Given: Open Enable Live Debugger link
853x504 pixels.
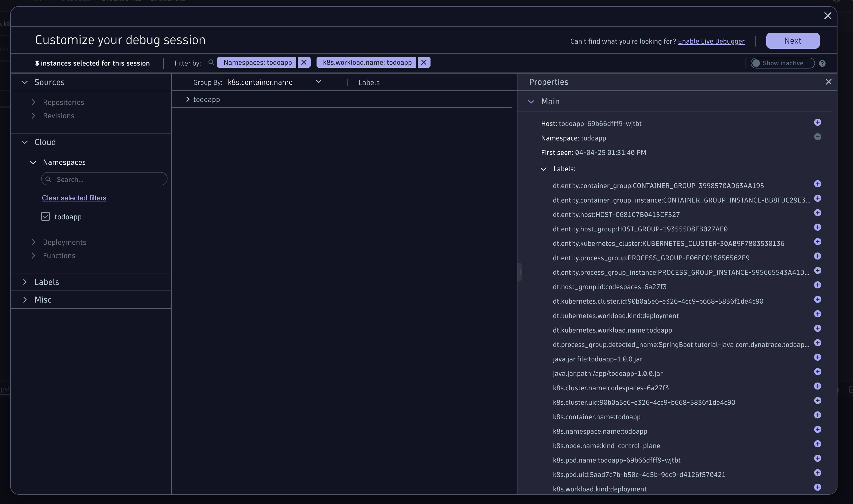Looking at the screenshot, I should pyautogui.click(x=711, y=41).
